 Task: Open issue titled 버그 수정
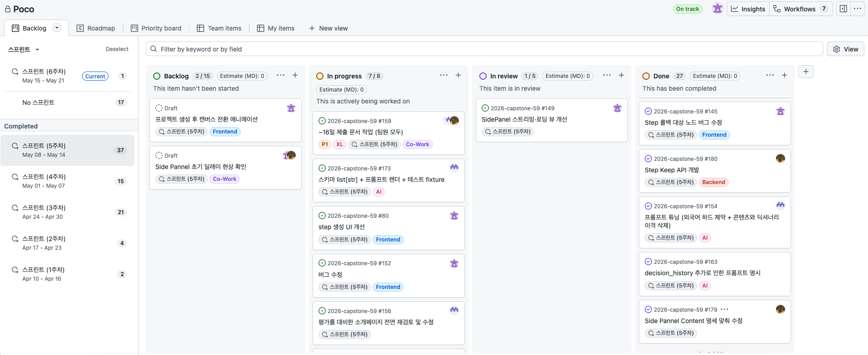tap(330, 275)
